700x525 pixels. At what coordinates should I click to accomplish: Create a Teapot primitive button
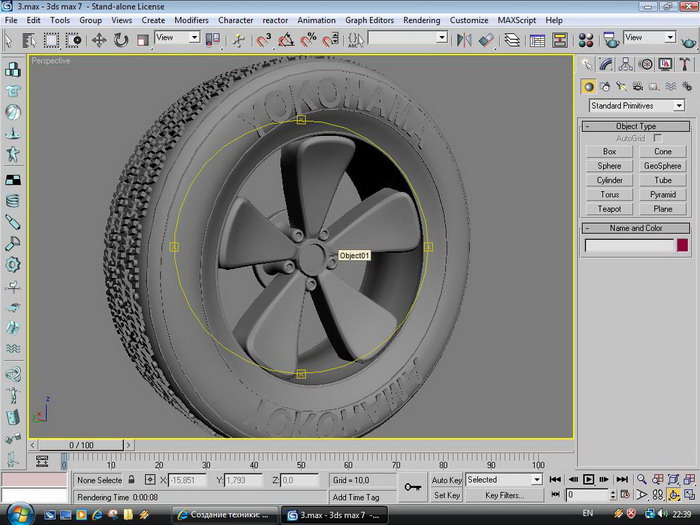coord(609,209)
